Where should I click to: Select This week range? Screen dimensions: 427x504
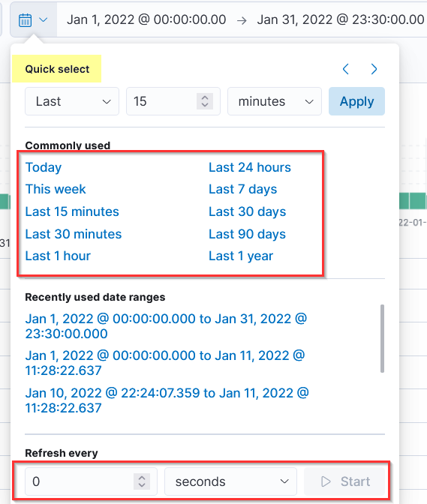tap(56, 189)
